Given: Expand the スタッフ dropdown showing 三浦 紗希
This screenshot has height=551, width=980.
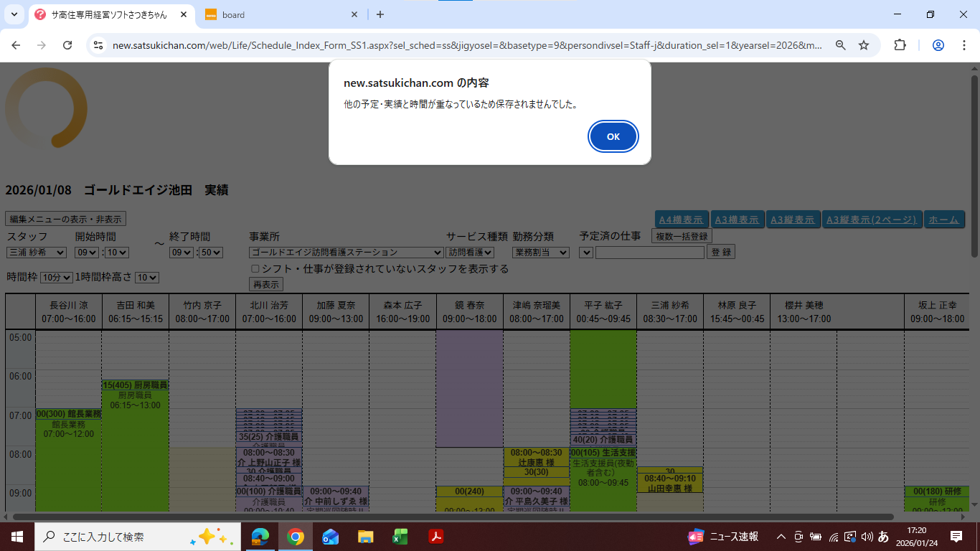Looking at the screenshot, I should pos(37,253).
